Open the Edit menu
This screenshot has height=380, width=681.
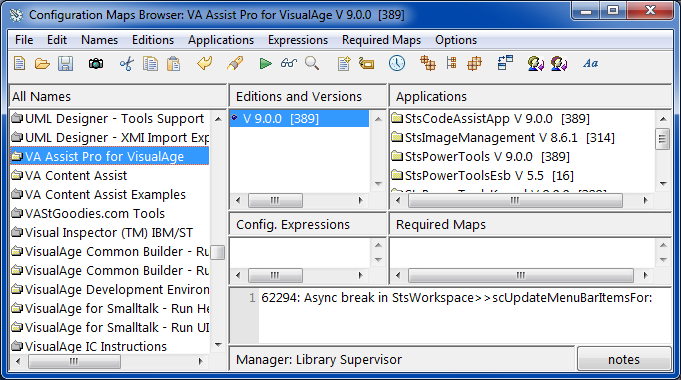57,40
